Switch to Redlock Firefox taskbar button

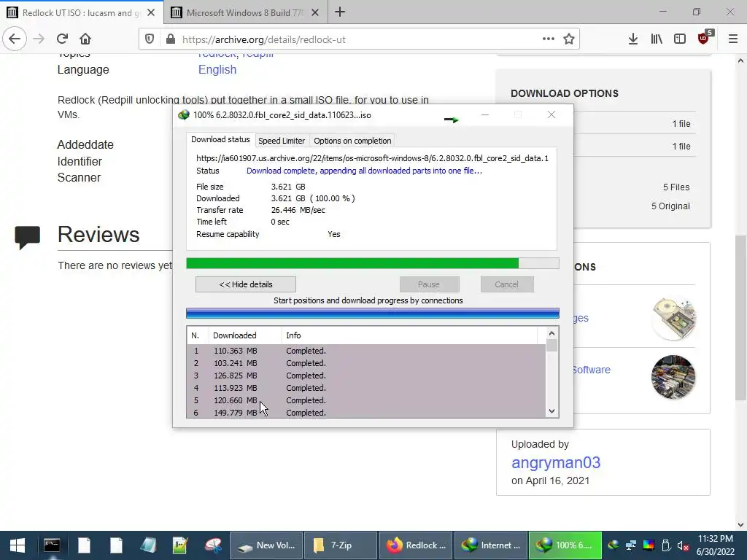pos(416,545)
